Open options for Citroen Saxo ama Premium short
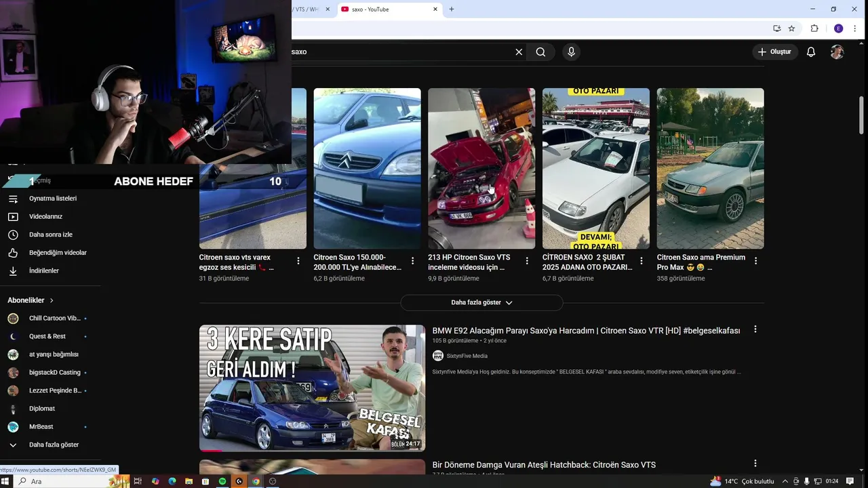This screenshot has width=868, height=488. 755,260
